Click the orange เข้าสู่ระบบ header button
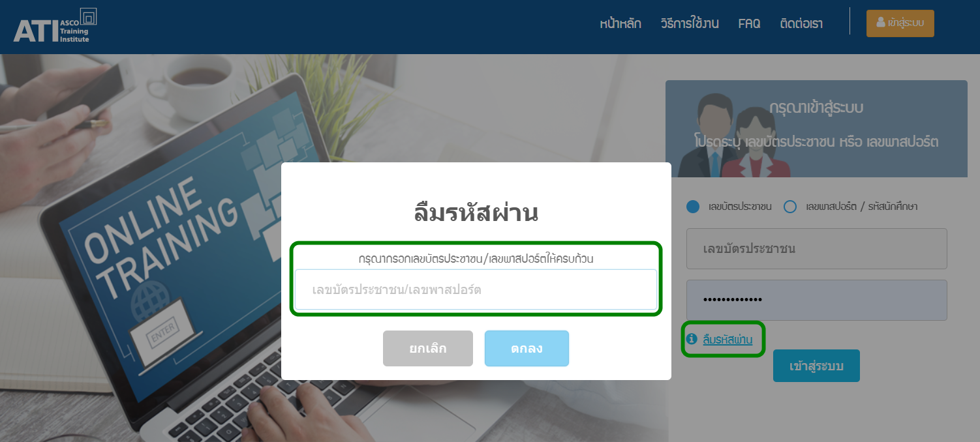The width and height of the screenshot is (980, 442). click(900, 23)
